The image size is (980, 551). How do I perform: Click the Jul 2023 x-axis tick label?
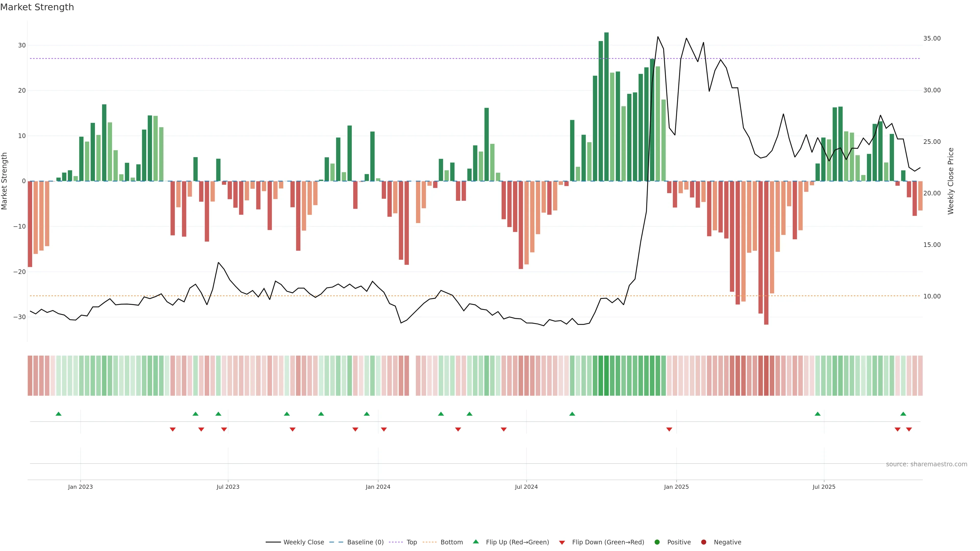tap(228, 487)
